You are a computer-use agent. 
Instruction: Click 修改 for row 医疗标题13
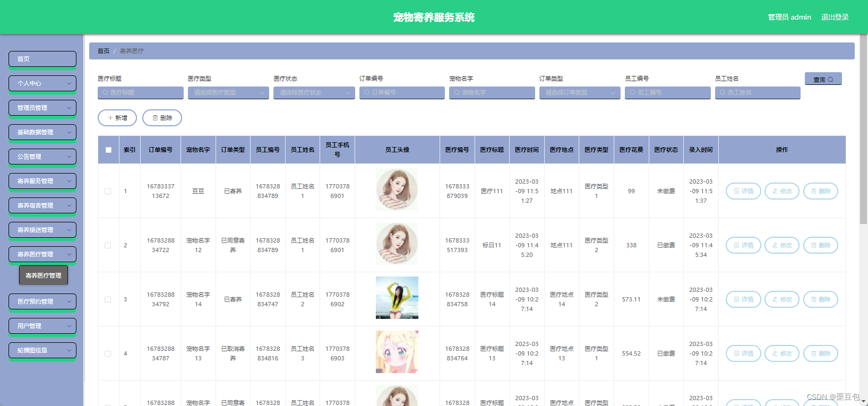pos(782,353)
